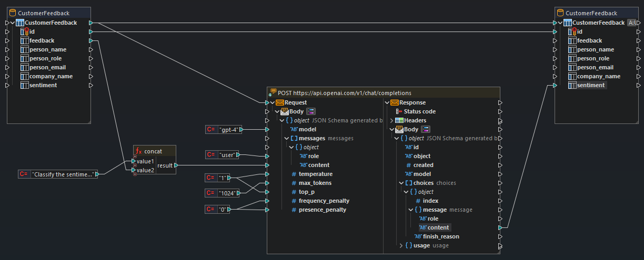Click the web service icon in POST header
The height and width of the screenshot is (260, 644).
273,92
